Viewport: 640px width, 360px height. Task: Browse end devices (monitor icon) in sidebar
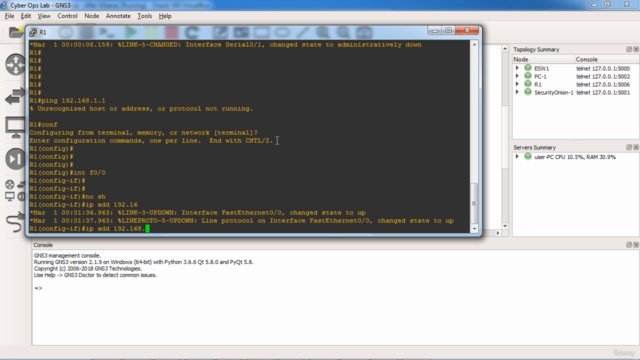coord(16,127)
